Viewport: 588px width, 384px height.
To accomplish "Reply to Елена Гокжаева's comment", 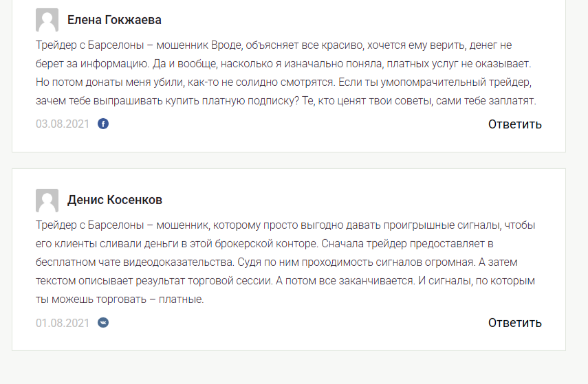I will 514,124.
